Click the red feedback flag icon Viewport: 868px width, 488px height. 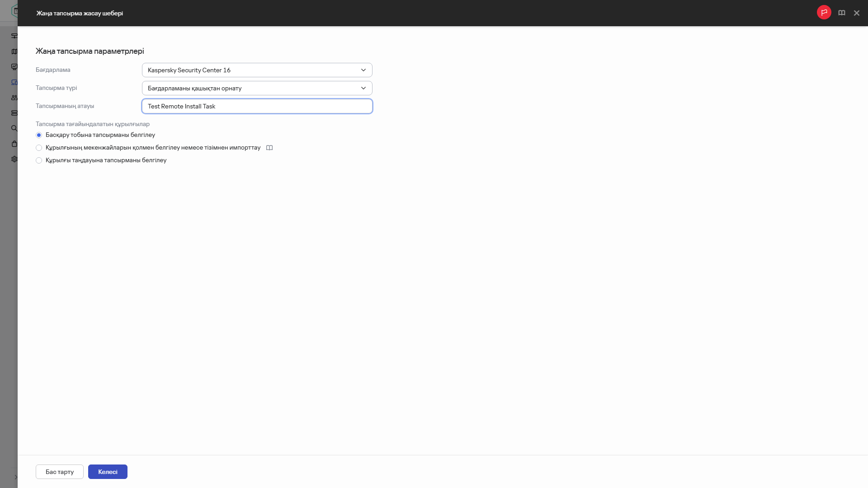coord(824,12)
